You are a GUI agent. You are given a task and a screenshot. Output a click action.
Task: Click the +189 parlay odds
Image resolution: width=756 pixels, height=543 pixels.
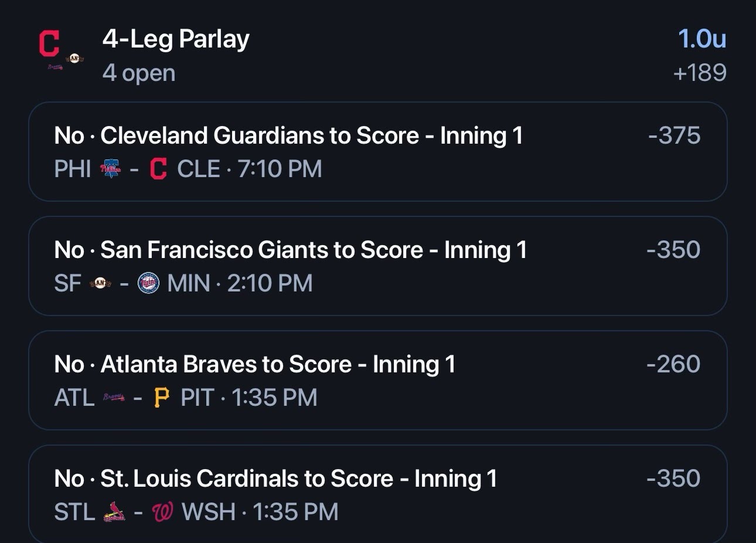point(700,73)
